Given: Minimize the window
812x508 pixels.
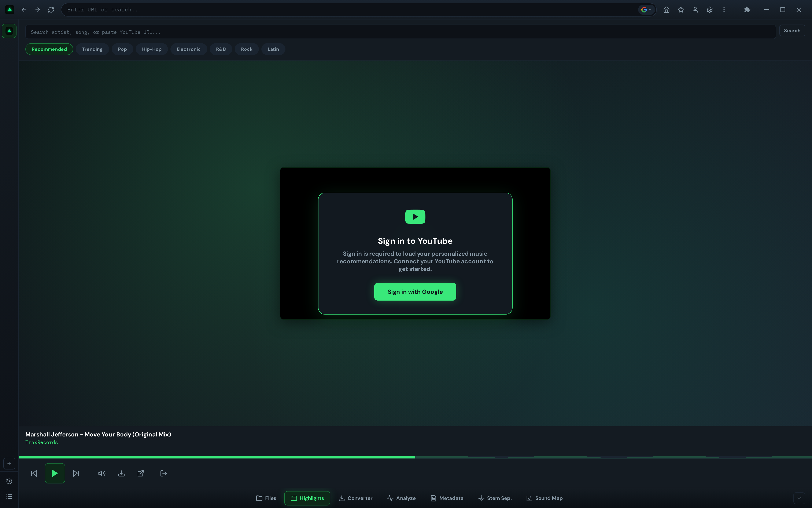Looking at the screenshot, I should coord(767,10).
